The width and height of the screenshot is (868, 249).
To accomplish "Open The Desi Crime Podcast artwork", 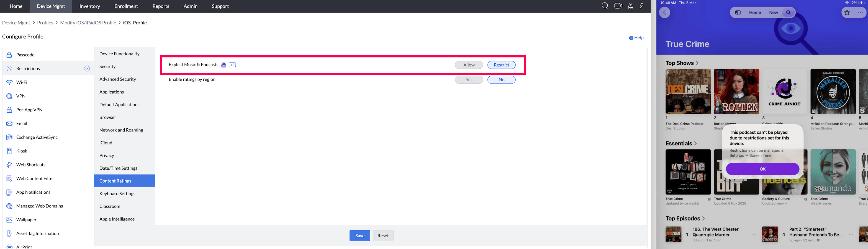I will [688, 92].
